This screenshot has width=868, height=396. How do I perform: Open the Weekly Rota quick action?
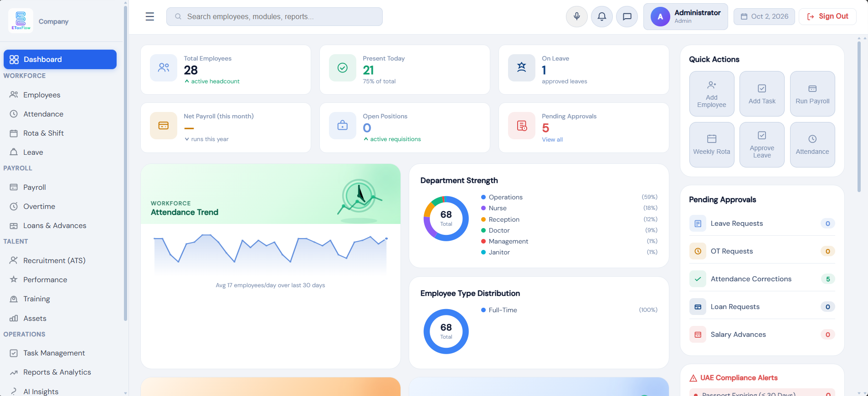tap(712, 145)
